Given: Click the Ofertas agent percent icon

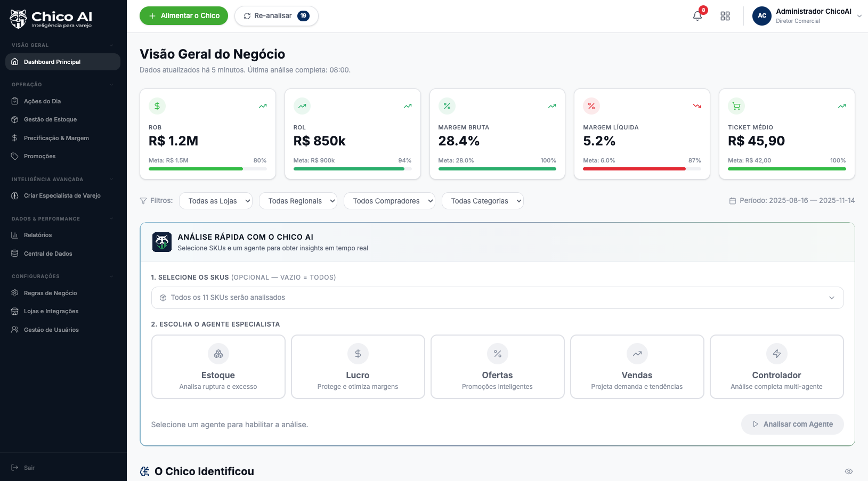Looking at the screenshot, I should pyautogui.click(x=498, y=354).
